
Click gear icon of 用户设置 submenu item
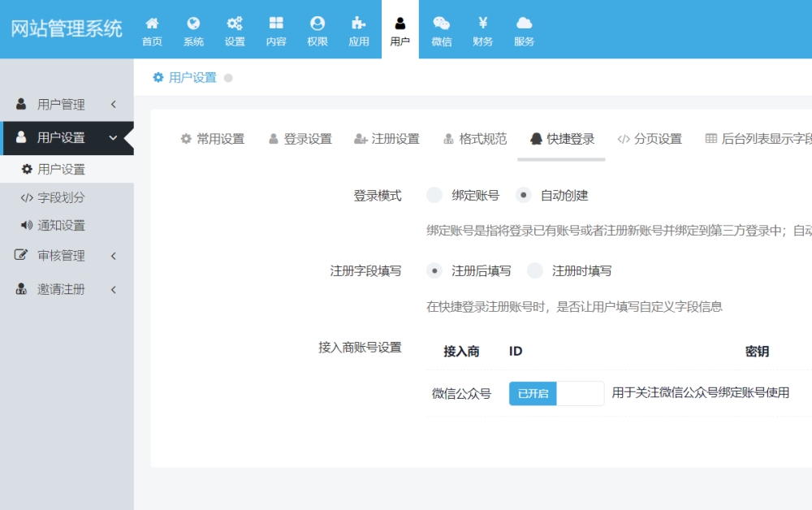tap(27, 169)
